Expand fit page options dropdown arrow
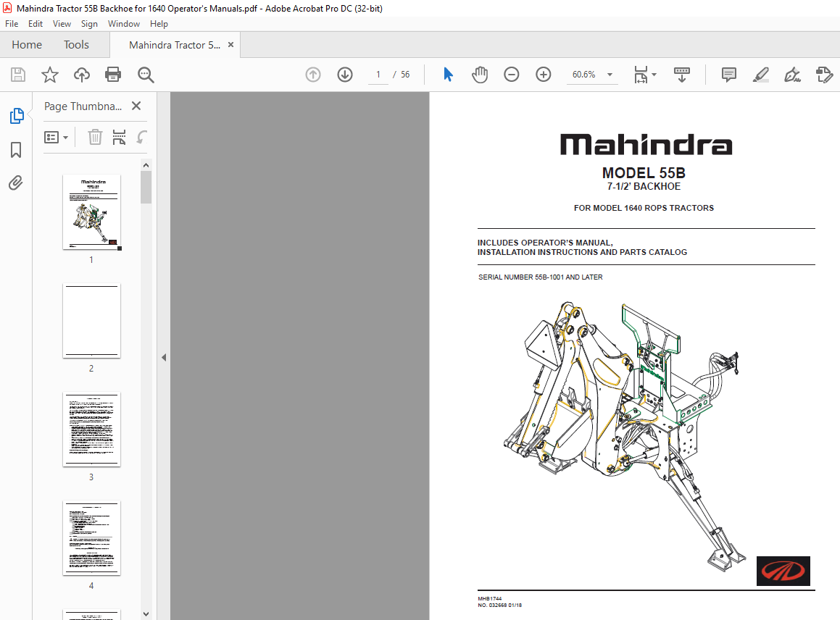Viewport: 840px width, 620px height. point(654,75)
